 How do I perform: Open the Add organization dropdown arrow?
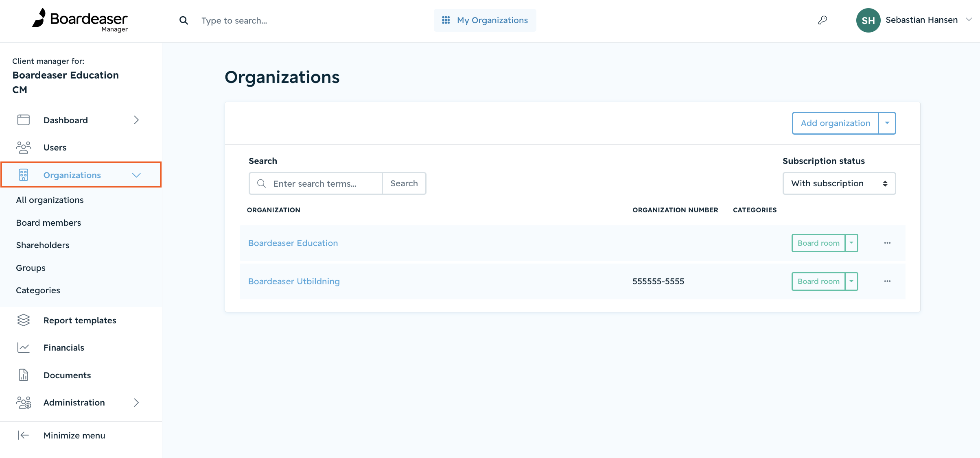pyautogui.click(x=887, y=123)
